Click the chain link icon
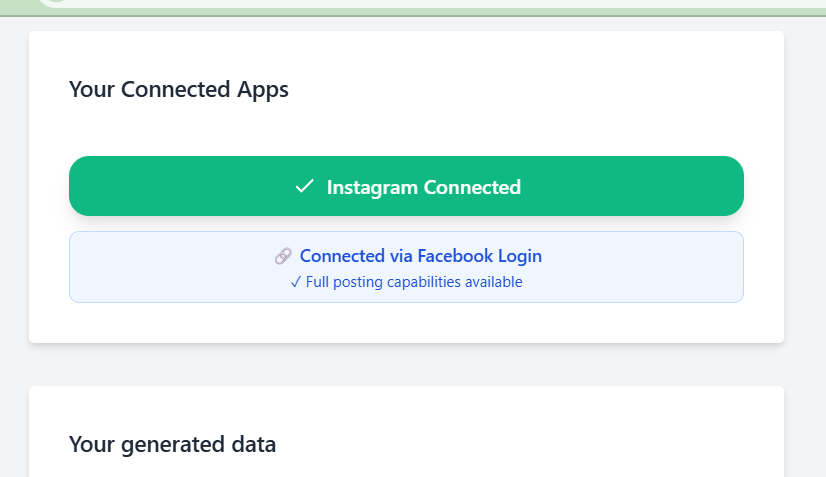Viewport: 826px width, 477px height. click(x=283, y=256)
